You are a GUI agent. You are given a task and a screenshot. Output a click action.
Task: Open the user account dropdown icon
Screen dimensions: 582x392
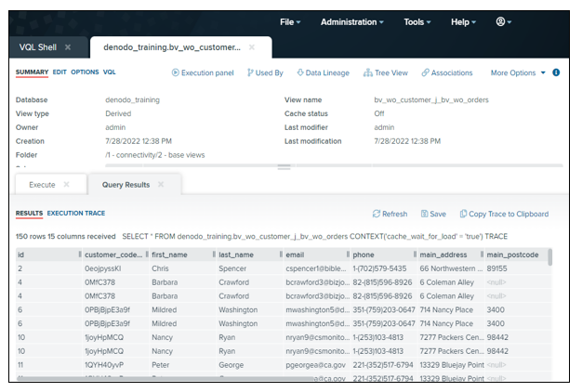point(503,22)
